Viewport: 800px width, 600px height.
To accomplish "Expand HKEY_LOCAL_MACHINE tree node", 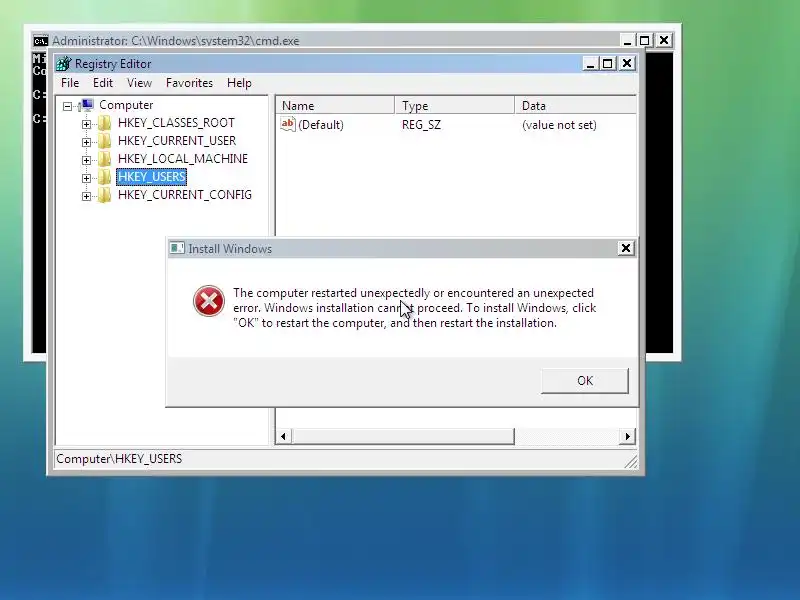I will click(x=86, y=160).
